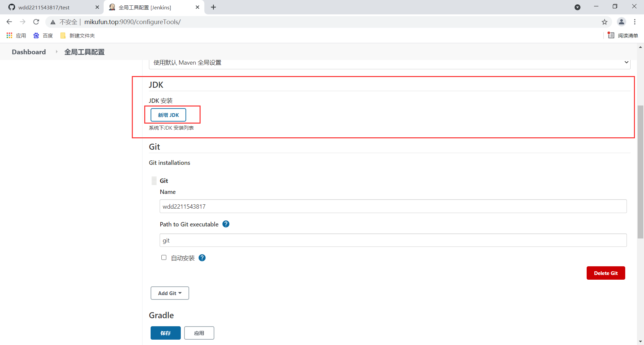The image size is (644, 345).
Task: Click the browser back arrow
Action: coord(9,22)
